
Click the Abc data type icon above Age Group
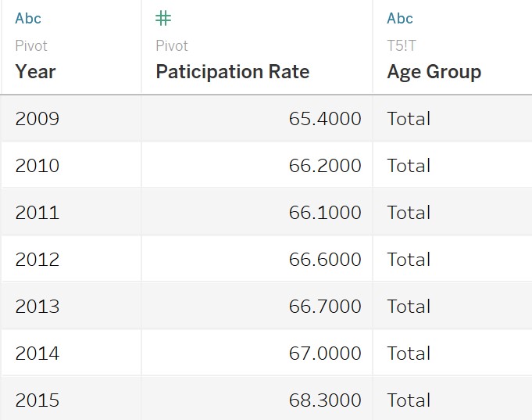pyautogui.click(x=400, y=19)
